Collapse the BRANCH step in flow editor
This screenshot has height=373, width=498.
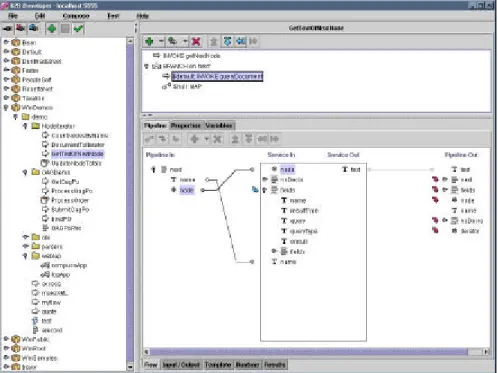(146, 66)
